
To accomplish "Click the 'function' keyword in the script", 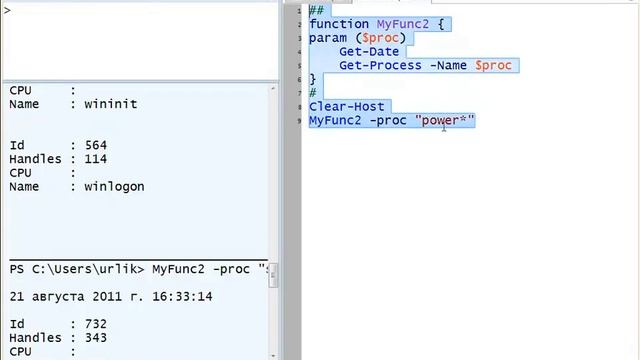I will [x=339, y=24].
